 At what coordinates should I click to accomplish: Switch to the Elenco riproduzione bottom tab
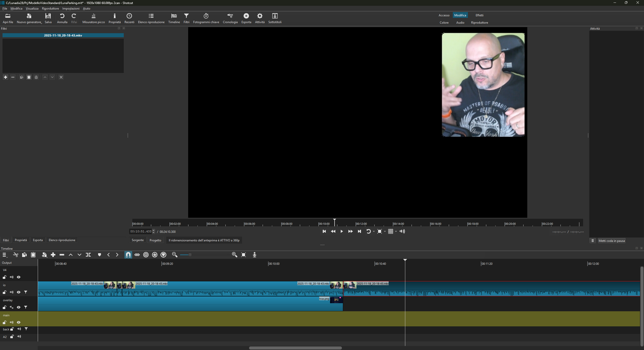62,240
